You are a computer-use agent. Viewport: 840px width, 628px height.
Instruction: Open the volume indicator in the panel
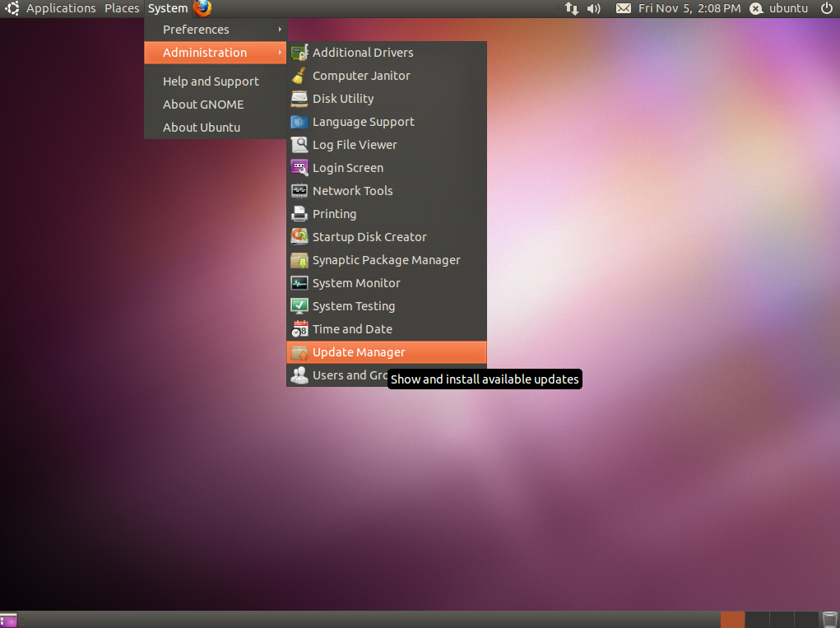pos(592,8)
